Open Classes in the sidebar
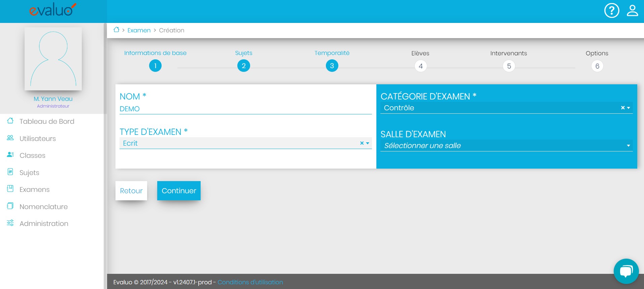 point(32,155)
